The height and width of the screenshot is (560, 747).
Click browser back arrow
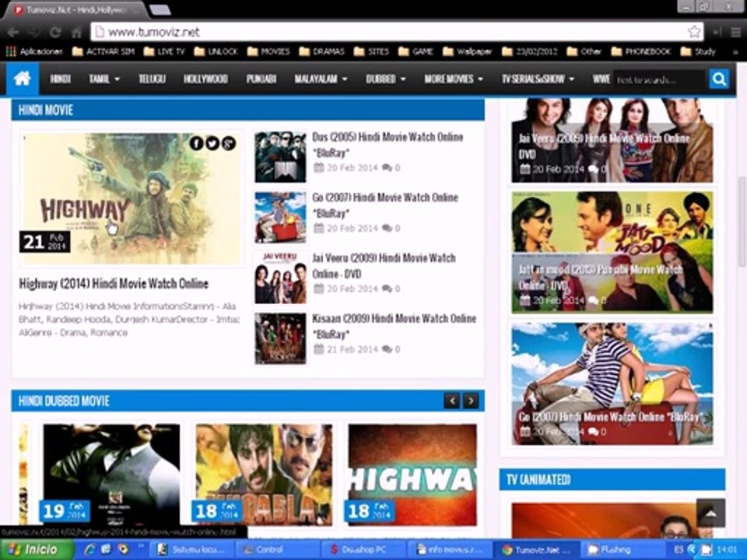13,32
